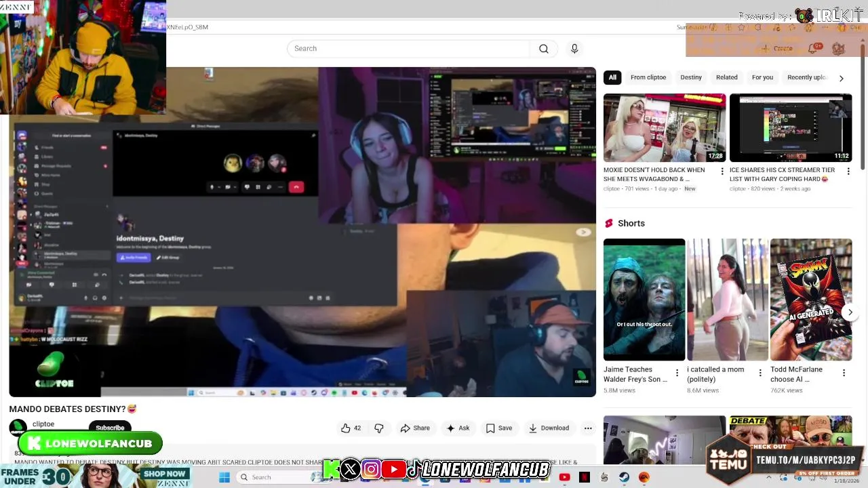Select the Destiny filter chip
Viewport: 868px width, 488px height.
pyautogui.click(x=691, y=77)
